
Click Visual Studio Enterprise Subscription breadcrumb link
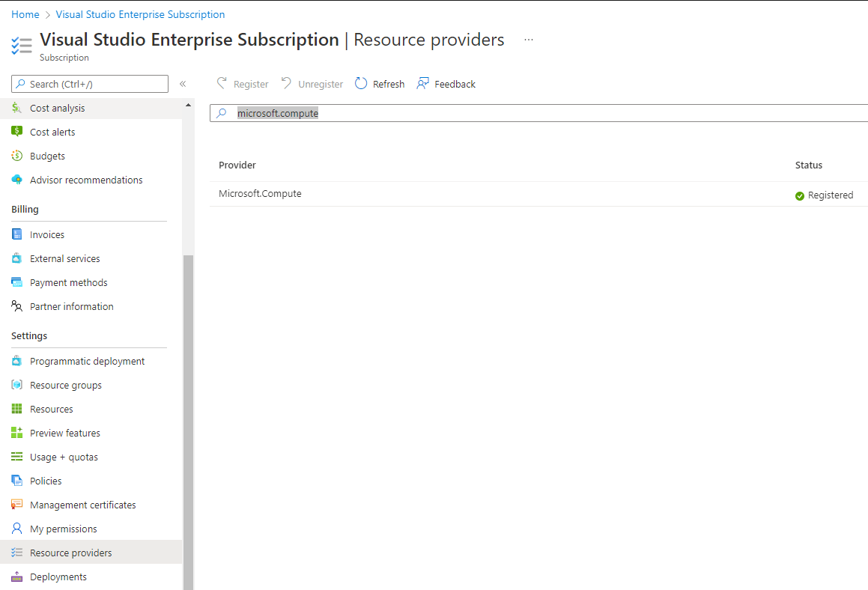click(140, 14)
